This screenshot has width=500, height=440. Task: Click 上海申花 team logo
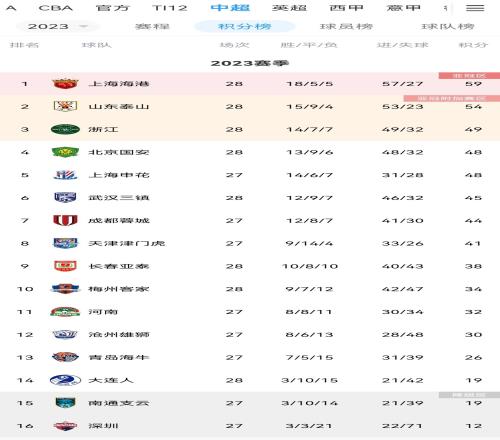click(x=65, y=175)
